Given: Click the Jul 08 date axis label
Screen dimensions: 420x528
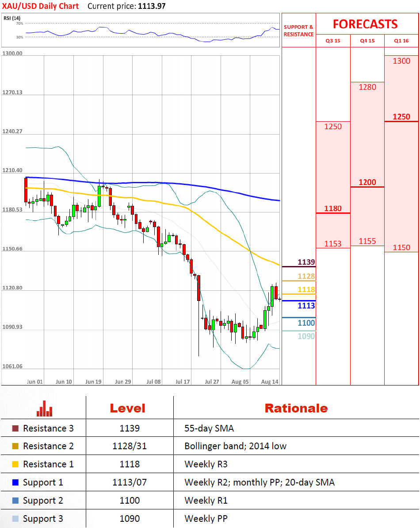Looking at the screenshot, I should 154,382.
